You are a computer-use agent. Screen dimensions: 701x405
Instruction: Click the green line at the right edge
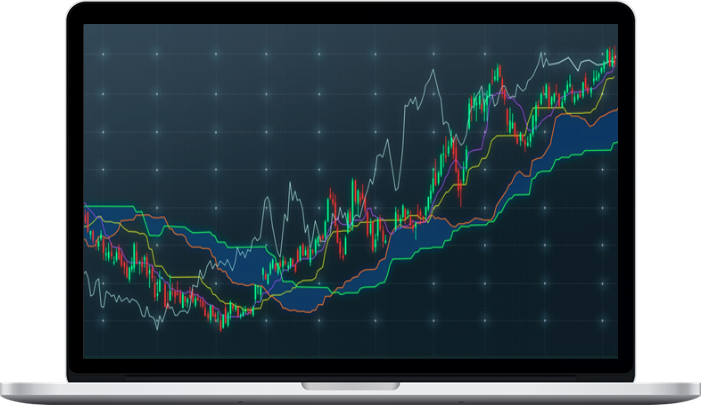(x=612, y=145)
